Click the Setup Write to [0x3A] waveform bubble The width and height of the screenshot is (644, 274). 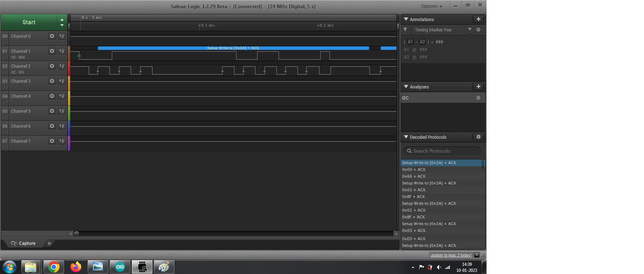tap(233, 48)
